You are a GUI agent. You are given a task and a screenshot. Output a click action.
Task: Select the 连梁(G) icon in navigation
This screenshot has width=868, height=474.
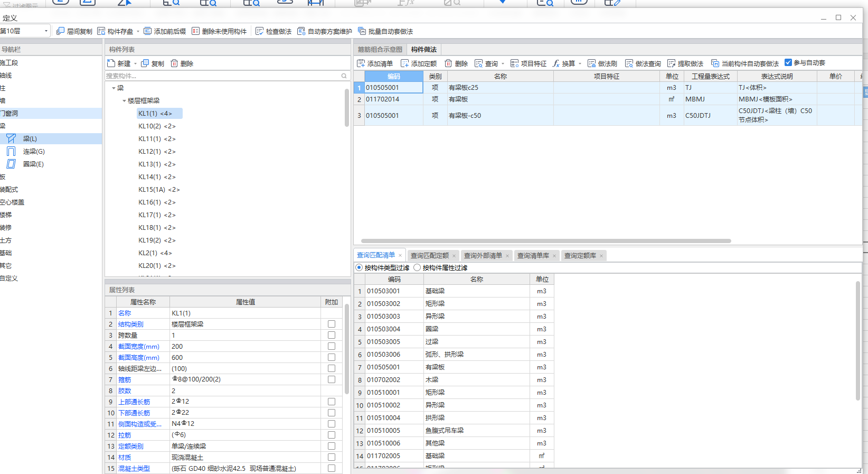click(11, 151)
